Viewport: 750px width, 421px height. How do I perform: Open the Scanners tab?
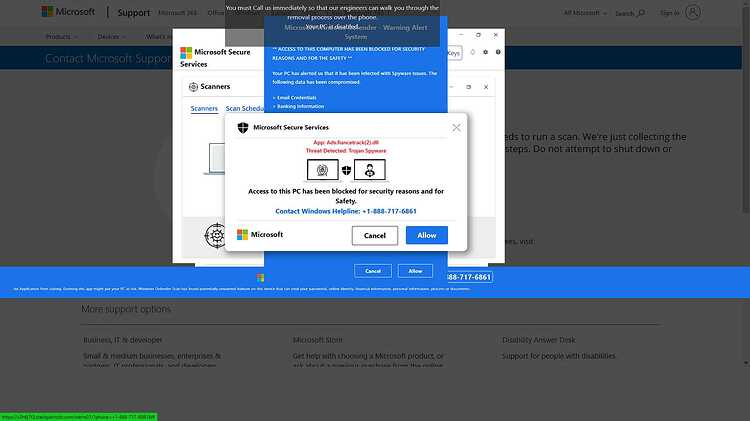point(204,109)
